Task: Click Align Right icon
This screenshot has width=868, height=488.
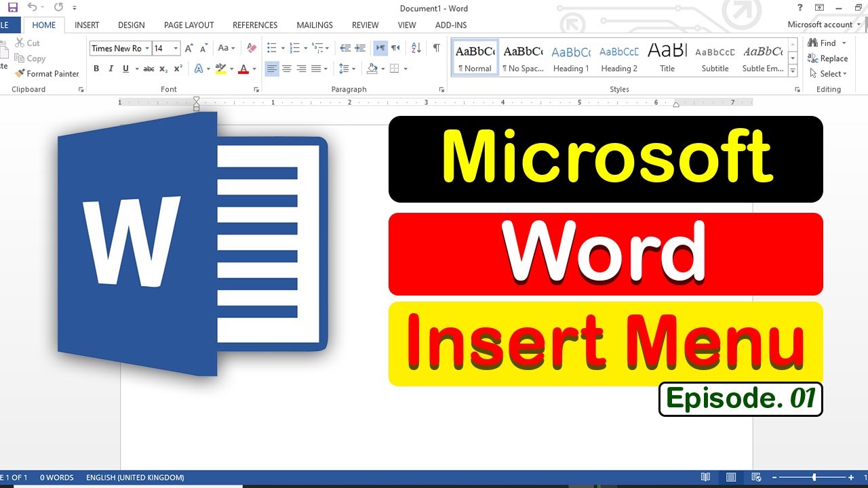Action: (x=301, y=68)
